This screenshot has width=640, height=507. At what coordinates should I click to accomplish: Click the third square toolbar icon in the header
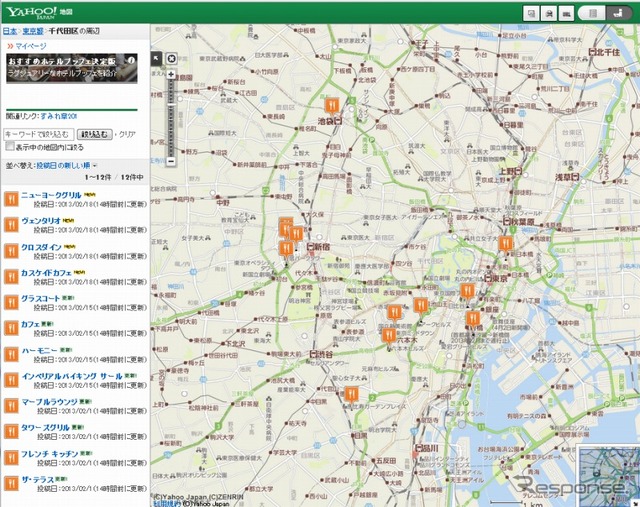tap(566, 13)
